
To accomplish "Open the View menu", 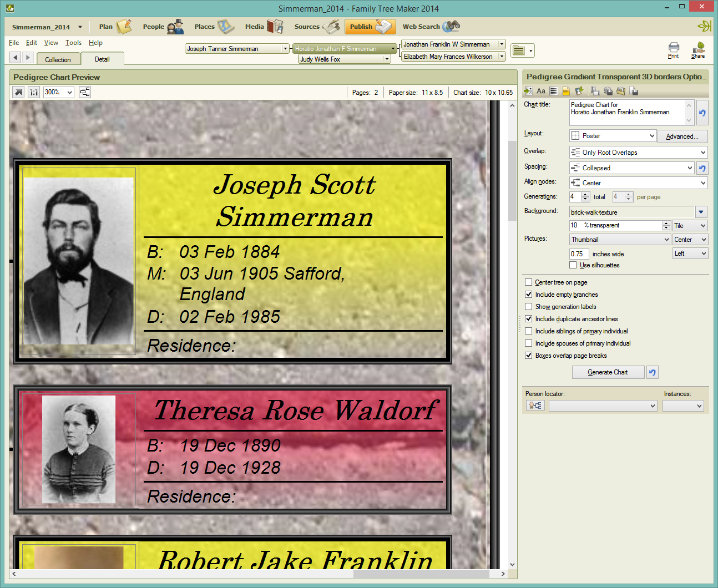I will 51,43.
